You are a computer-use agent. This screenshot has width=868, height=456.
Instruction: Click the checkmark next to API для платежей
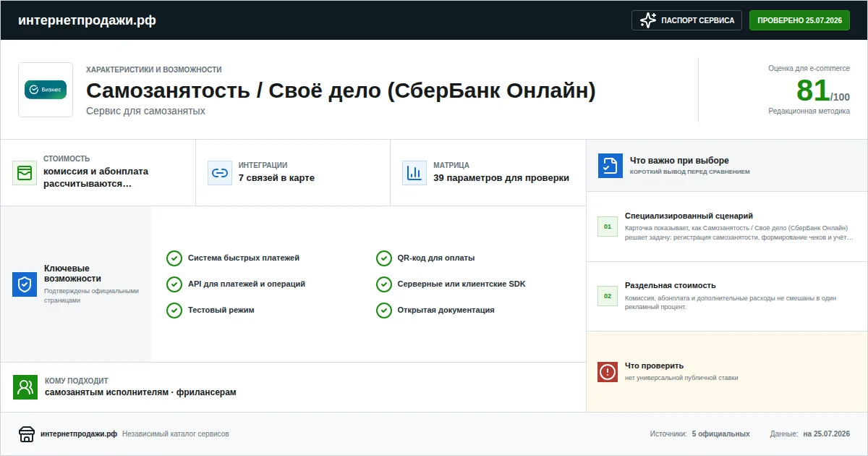174,284
